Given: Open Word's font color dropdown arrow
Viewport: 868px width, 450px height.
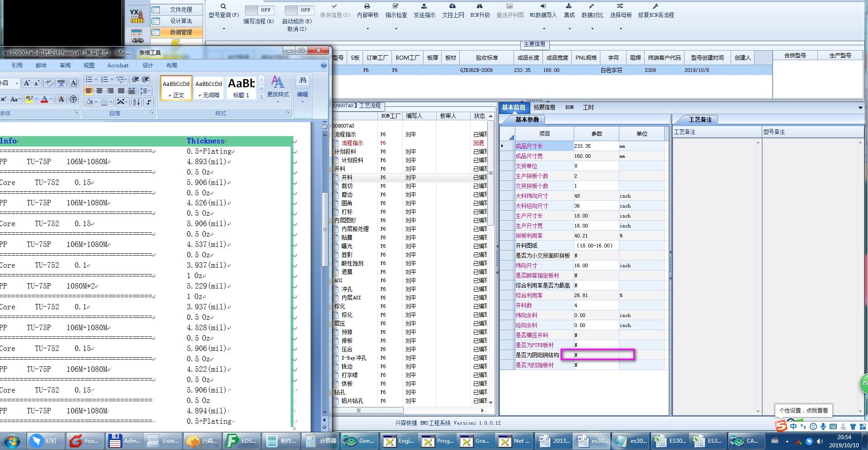Looking at the screenshot, I should tap(51, 99).
